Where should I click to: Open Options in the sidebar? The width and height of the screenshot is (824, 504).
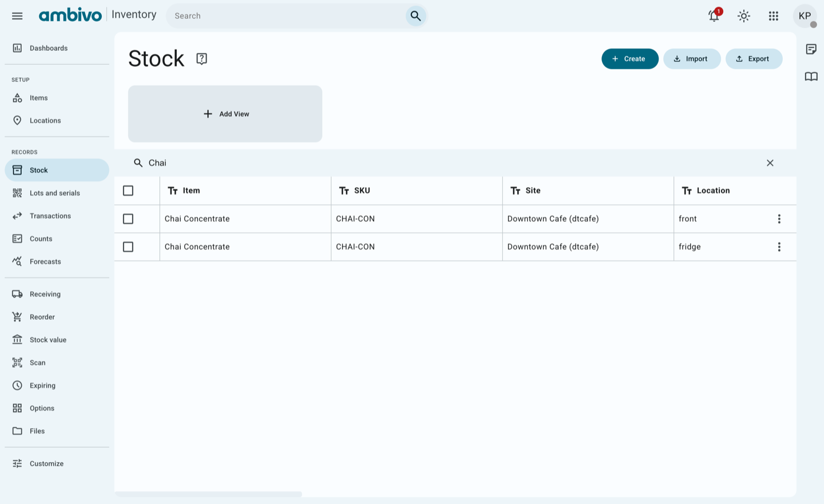coord(57,408)
